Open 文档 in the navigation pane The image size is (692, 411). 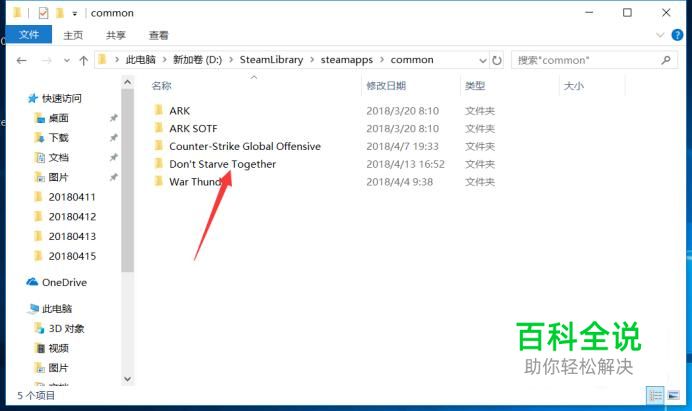point(59,158)
